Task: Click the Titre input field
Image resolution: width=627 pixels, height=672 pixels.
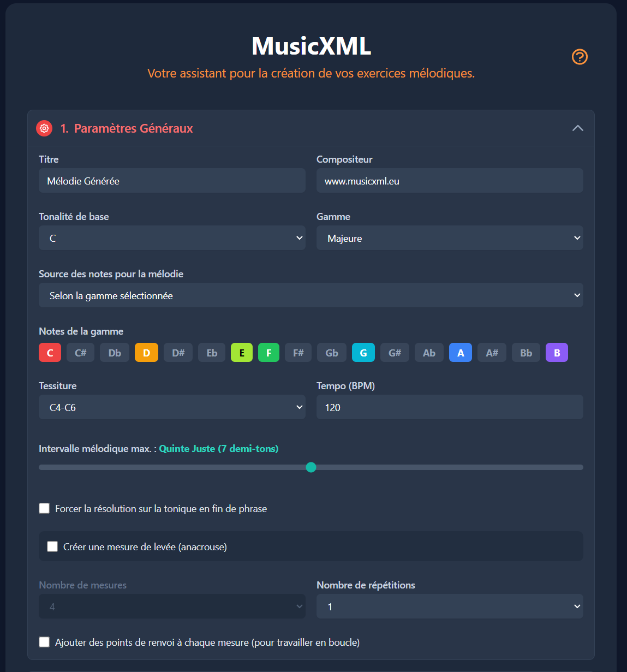Action: coord(172,181)
